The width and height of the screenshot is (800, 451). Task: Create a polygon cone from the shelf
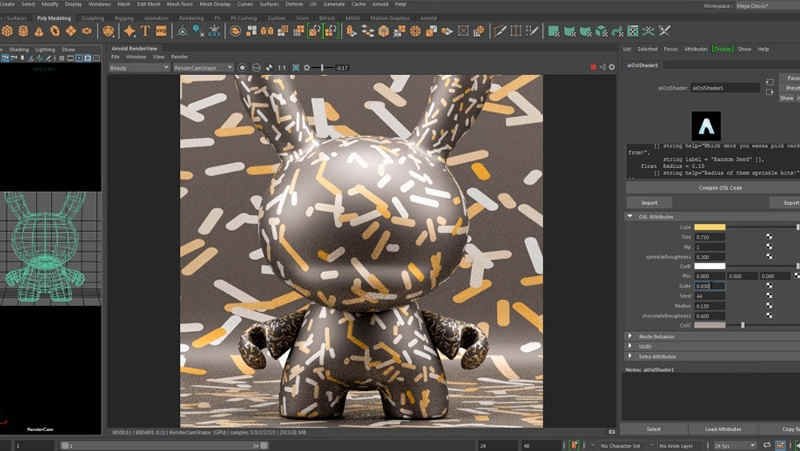39,31
